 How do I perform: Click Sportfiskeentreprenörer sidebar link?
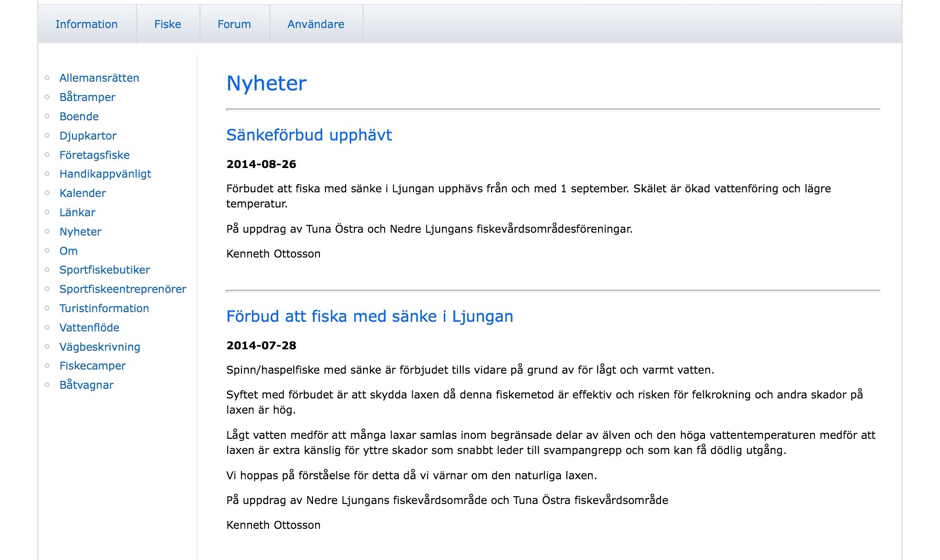[x=123, y=289]
